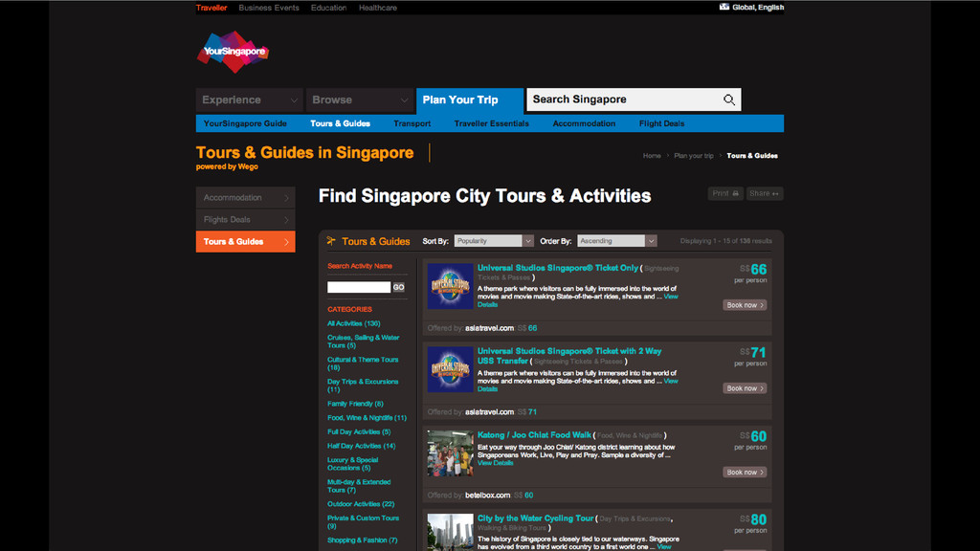This screenshot has width=980, height=551.
Task: Select Private & Custom Tours category
Action: click(x=363, y=521)
